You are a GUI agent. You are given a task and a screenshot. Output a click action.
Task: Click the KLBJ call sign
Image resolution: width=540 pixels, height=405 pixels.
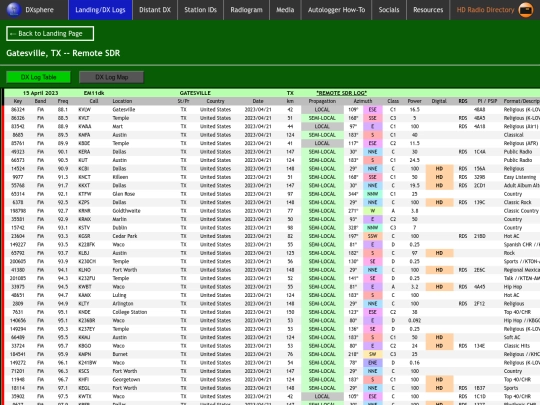click(84, 253)
